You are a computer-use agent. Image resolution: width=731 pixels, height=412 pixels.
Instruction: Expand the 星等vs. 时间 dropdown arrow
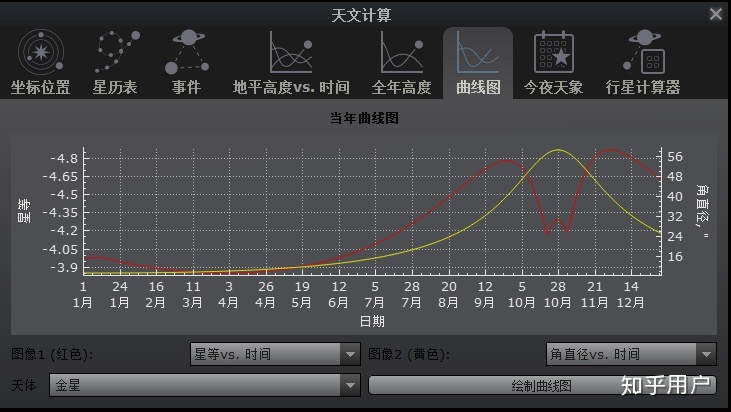tap(350, 354)
